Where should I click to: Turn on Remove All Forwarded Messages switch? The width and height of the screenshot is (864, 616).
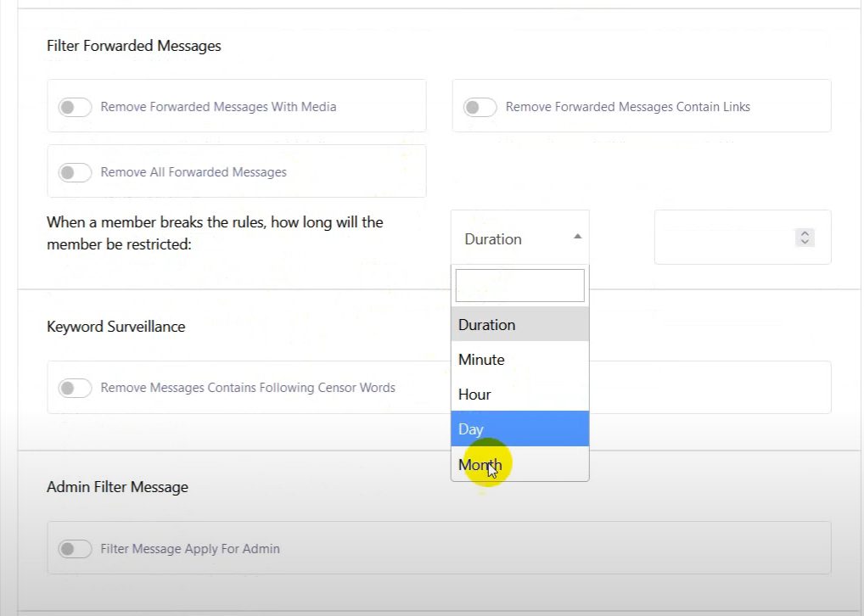[75, 173]
